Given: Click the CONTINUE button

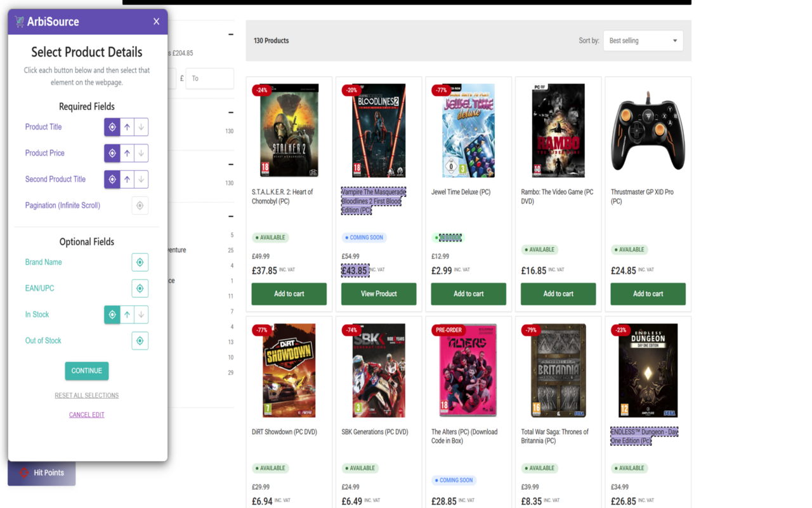Looking at the screenshot, I should pos(86,371).
